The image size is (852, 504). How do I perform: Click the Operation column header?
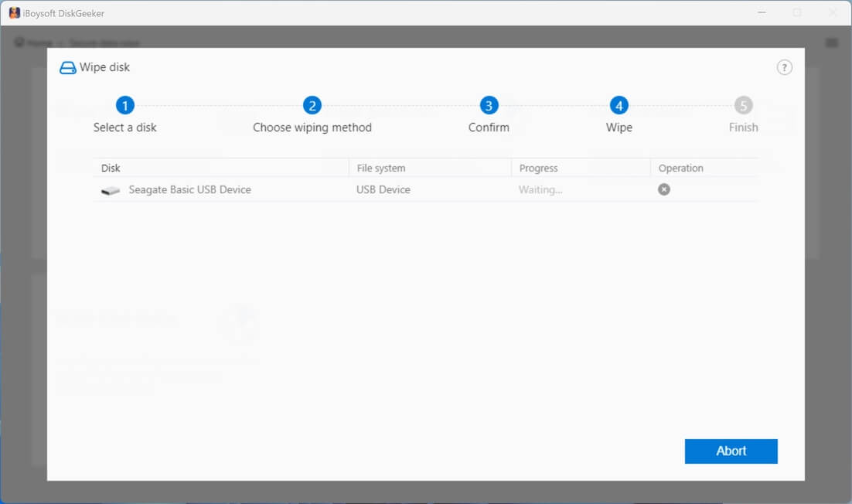tap(705, 168)
